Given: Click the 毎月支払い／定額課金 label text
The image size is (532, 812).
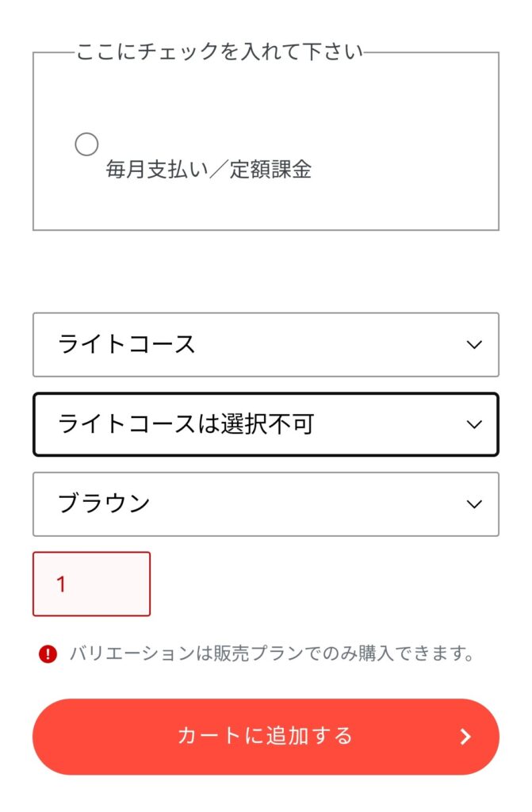Looking at the screenshot, I should (x=209, y=170).
